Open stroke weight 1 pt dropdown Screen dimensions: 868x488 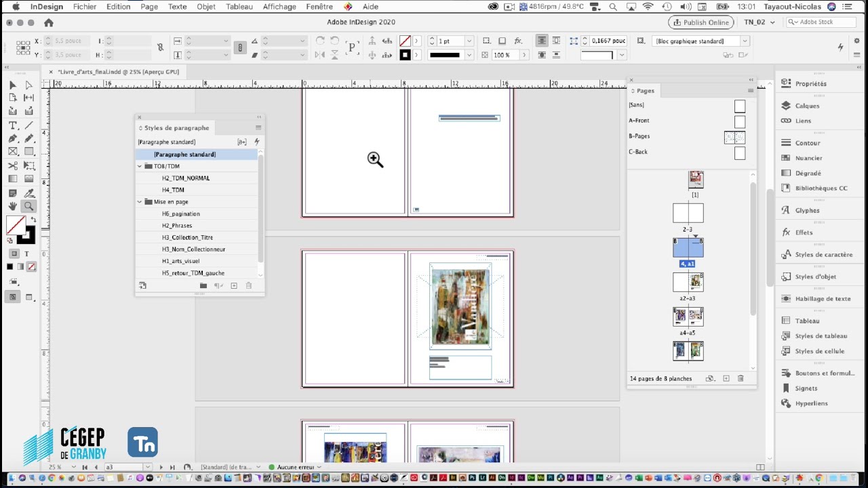click(x=469, y=41)
